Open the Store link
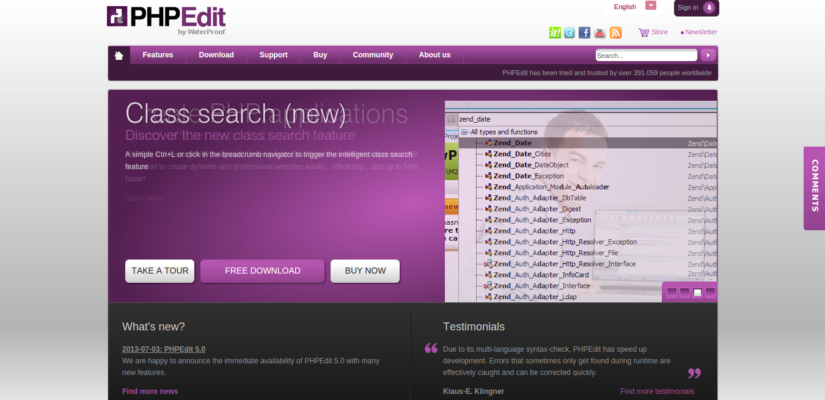825x400 pixels. coord(659,32)
